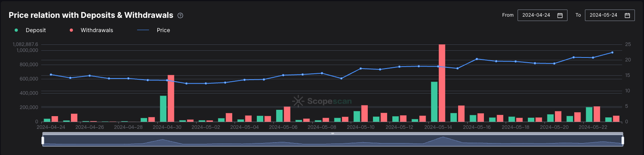Screen dimensions: 644x155
Task: Select the red withdrawal bar on 2024-05-06
Action: pyautogui.click(x=287, y=114)
